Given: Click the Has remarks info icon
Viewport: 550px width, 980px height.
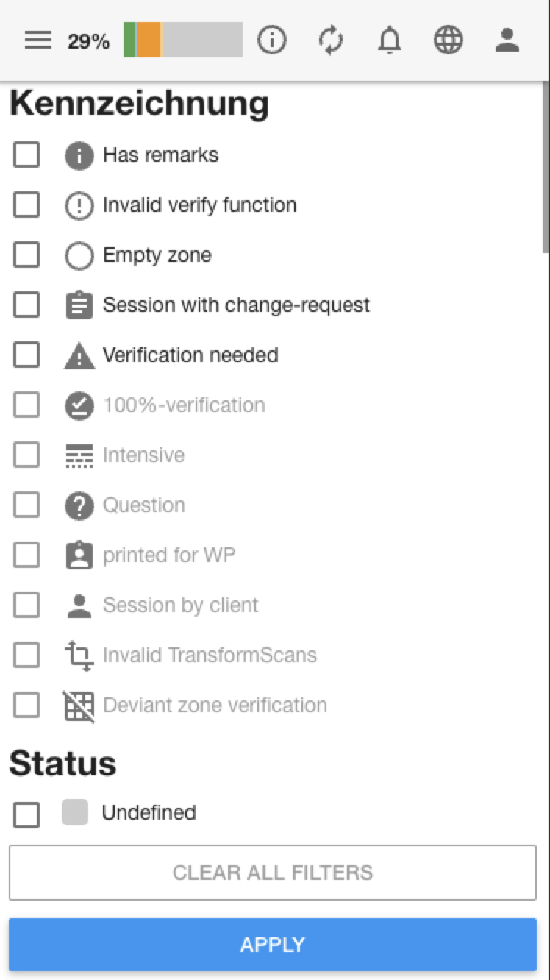Looking at the screenshot, I should [x=79, y=156].
